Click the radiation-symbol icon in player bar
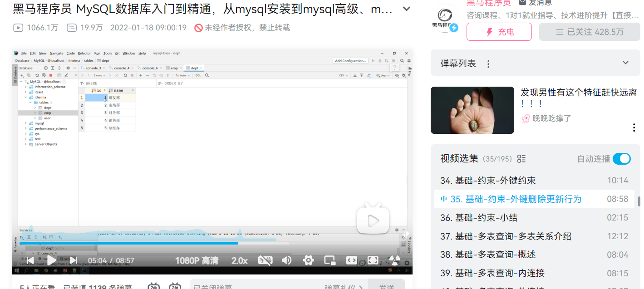The width and height of the screenshot is (644, 289). coord(394,260)
